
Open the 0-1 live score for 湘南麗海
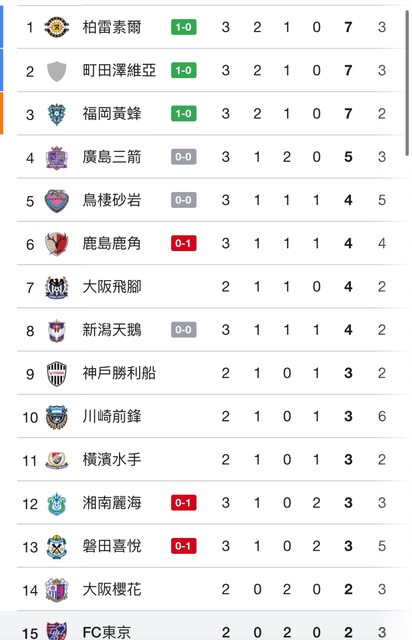pos(183,503)
